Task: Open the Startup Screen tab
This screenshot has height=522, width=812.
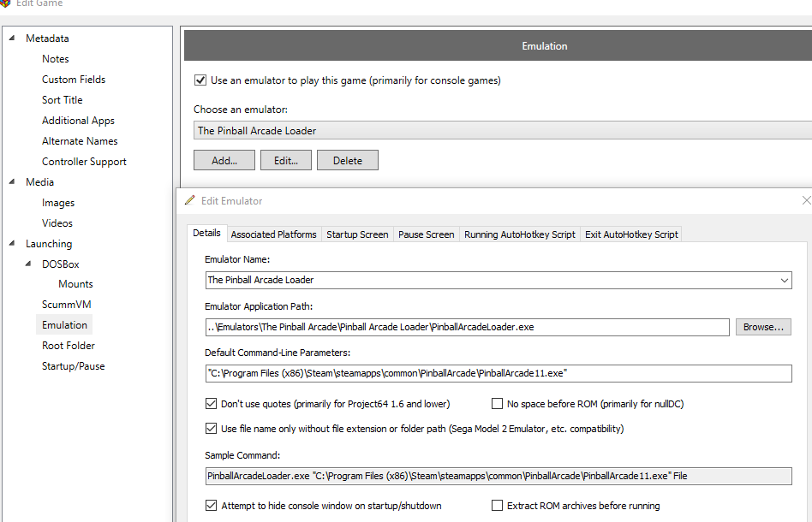Action: (357, 234)
